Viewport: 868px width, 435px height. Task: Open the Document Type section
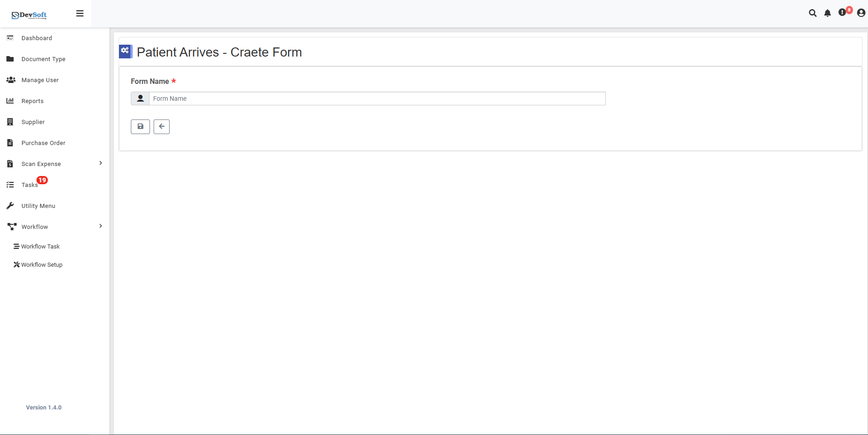point(43,59)
